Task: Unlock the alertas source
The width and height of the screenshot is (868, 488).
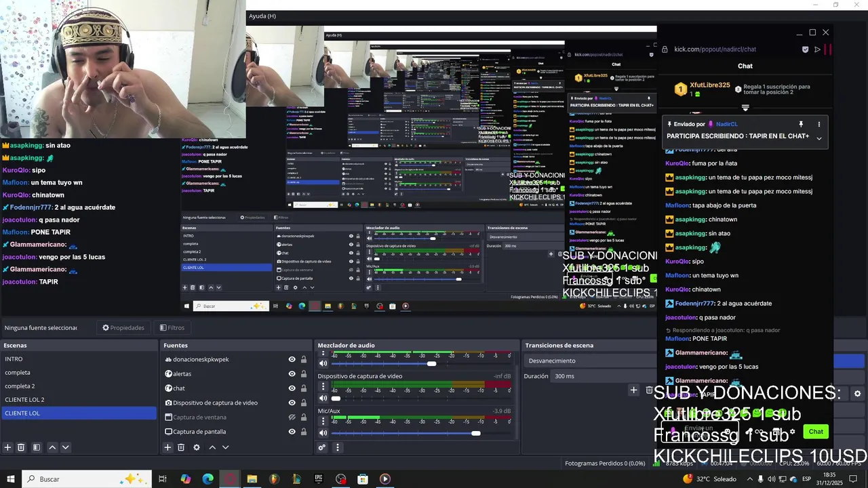Action: (x=304, y=373)
